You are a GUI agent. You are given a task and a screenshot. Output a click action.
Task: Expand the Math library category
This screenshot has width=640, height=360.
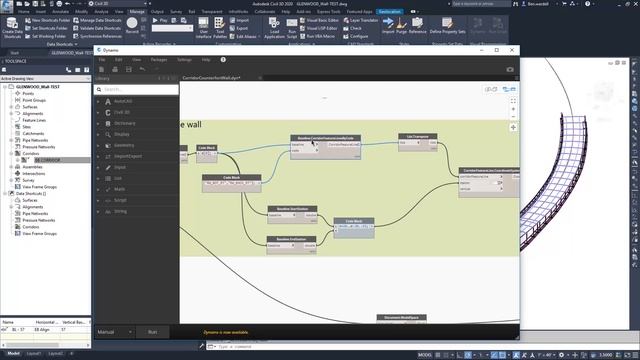tap(136, 189)
